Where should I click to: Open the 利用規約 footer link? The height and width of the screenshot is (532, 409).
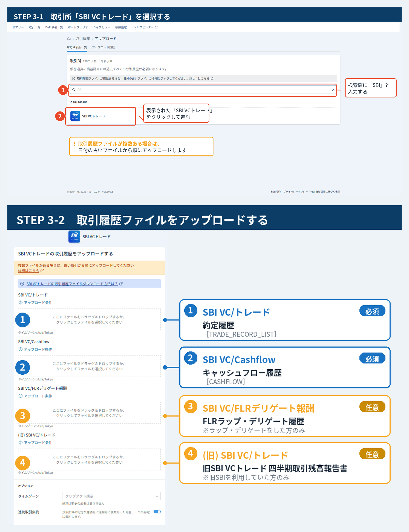coord(275,192)
